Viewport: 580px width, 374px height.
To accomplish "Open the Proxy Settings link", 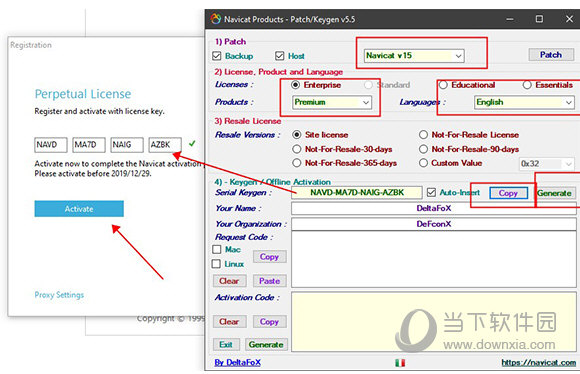I will tap(59, 295).
